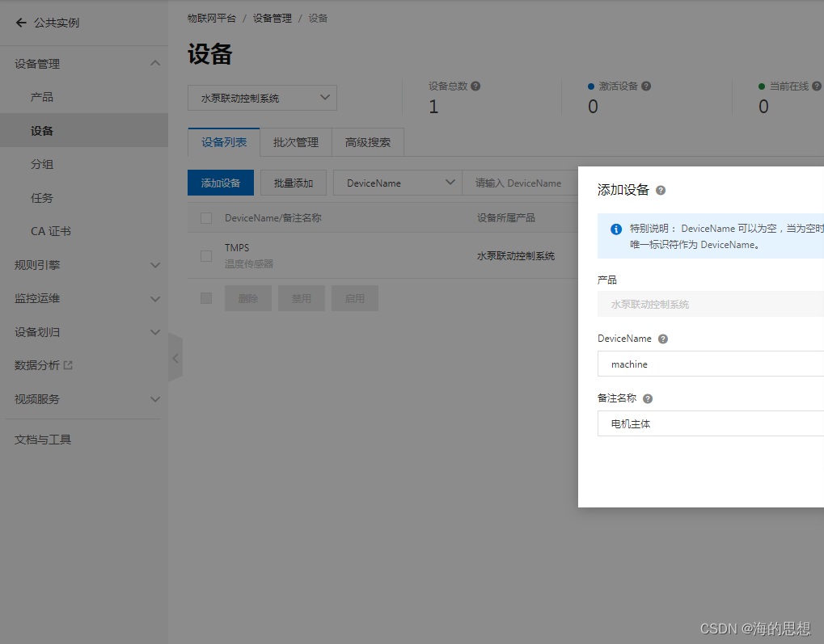
Task: Expand the 视频服务 sidebar section
Action: click(155, 399)
